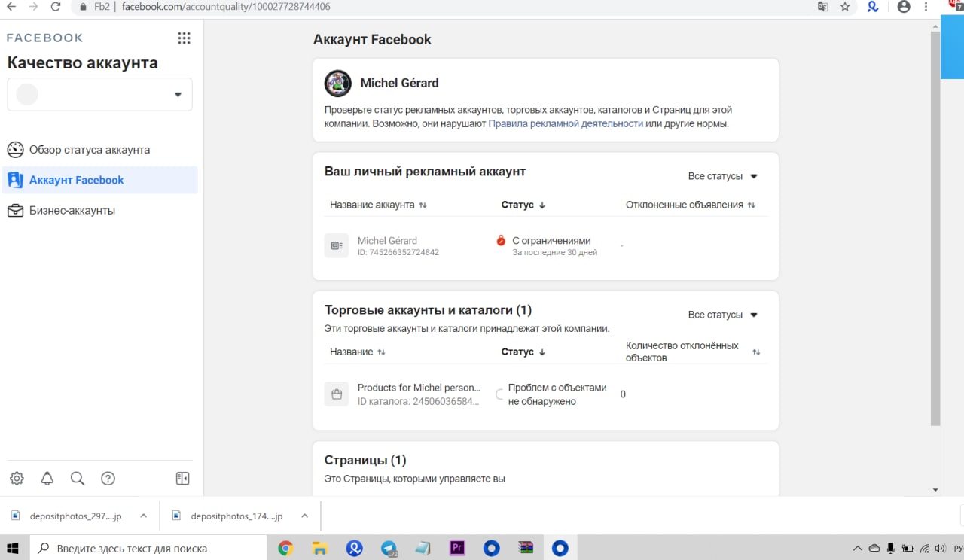Click the Торговые аккаунты и каталоги (1) heading

[429, 309]
